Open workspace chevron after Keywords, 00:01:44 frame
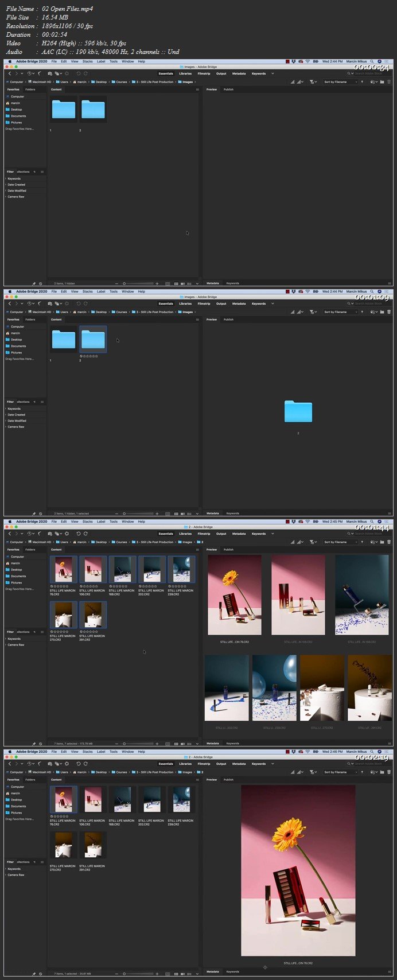The width and height of the screenshot is (397, 980). point(273,534)
